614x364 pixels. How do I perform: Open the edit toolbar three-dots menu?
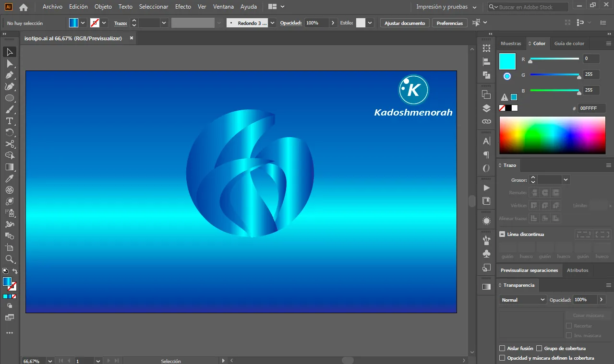tap(9, 332)
